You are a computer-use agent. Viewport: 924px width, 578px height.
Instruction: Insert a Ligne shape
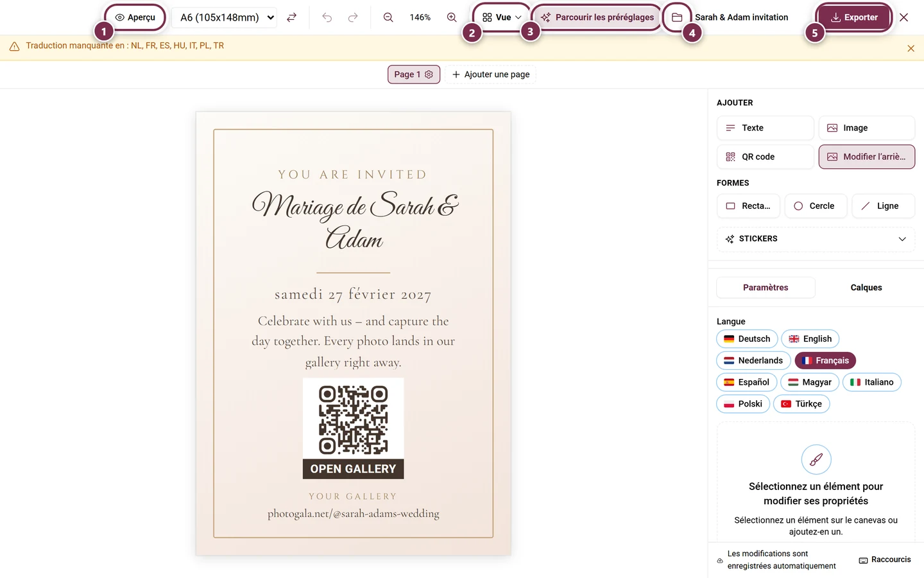[883, 206]
